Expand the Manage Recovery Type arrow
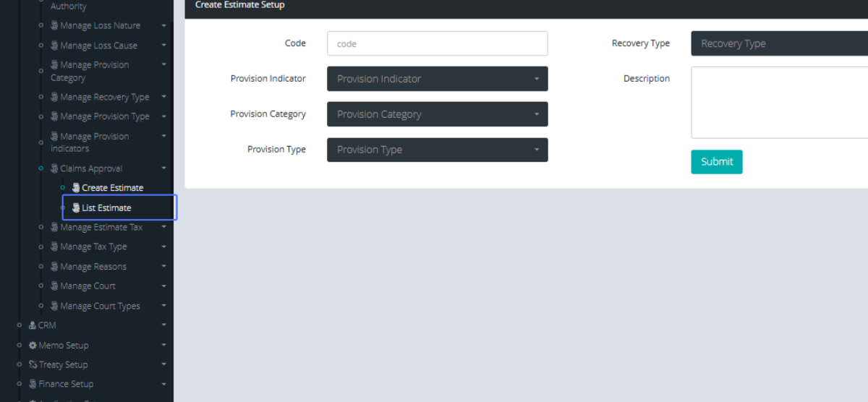868x402 pixels. click(x=164, y=97)
